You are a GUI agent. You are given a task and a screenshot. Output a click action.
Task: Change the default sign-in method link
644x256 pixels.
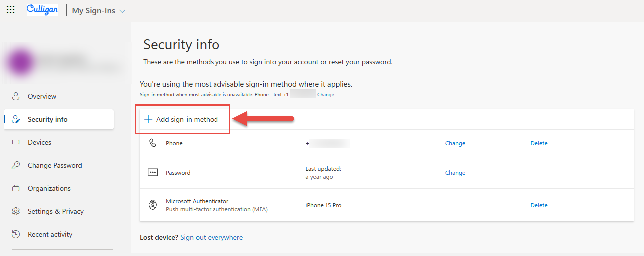326,95
